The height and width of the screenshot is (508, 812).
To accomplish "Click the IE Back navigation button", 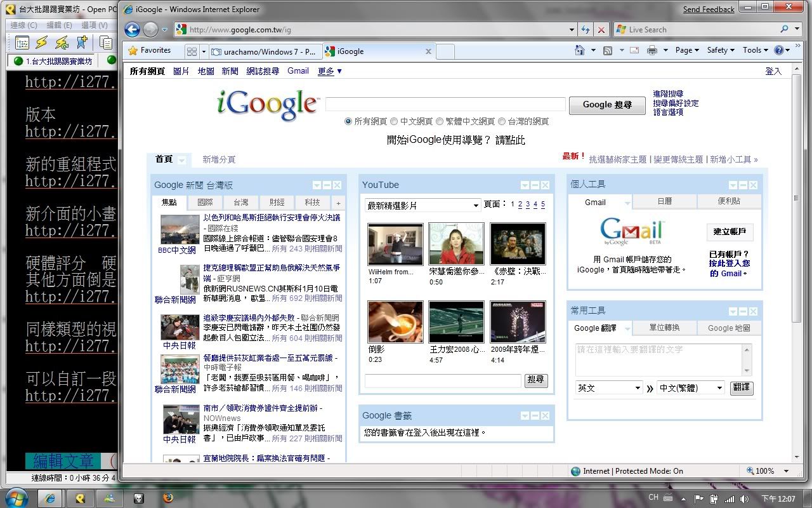I will (x=132, y=29).
